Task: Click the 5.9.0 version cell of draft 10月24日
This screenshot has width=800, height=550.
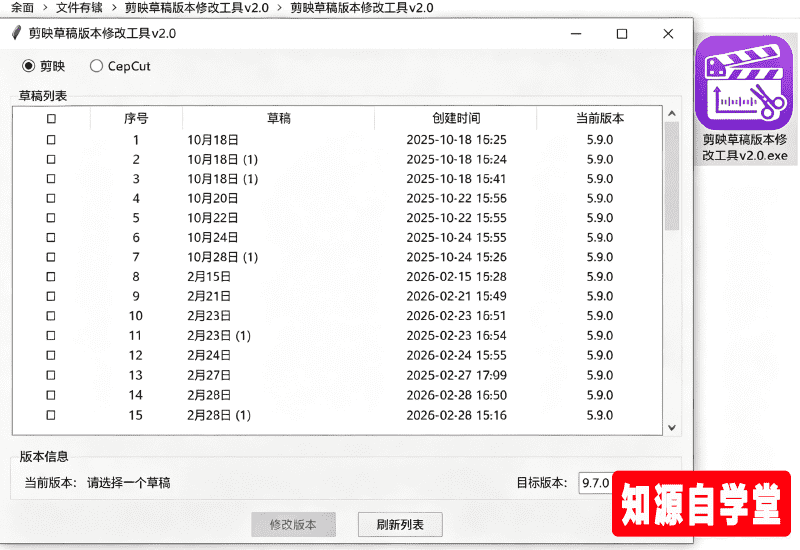Action: click(599, 237)
